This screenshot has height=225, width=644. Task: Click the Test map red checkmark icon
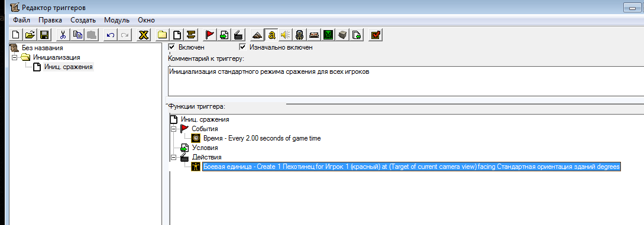click(x=376, y=34)
